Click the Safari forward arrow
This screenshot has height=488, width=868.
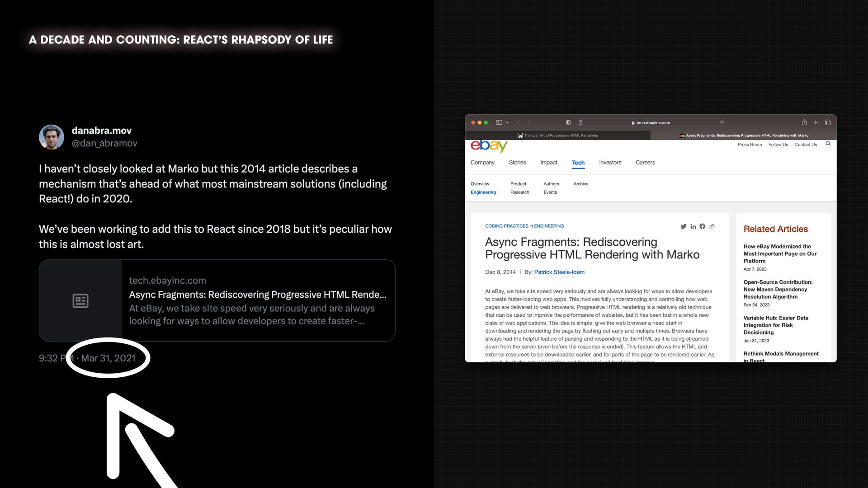529,122
